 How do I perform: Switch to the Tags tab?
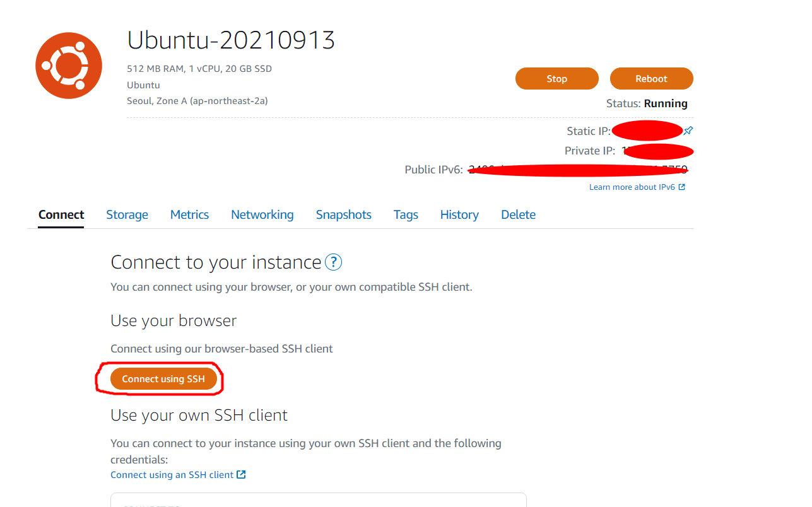406,214
